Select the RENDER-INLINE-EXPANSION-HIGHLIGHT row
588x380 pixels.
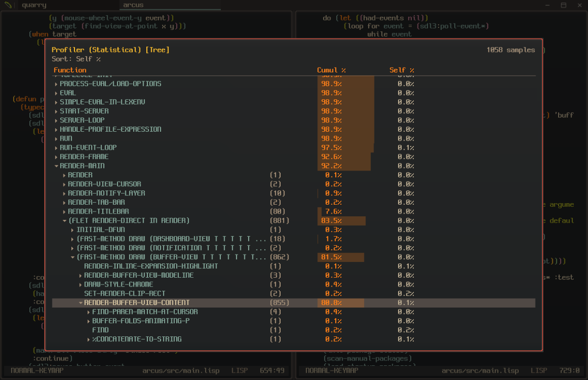pos(151,266)
